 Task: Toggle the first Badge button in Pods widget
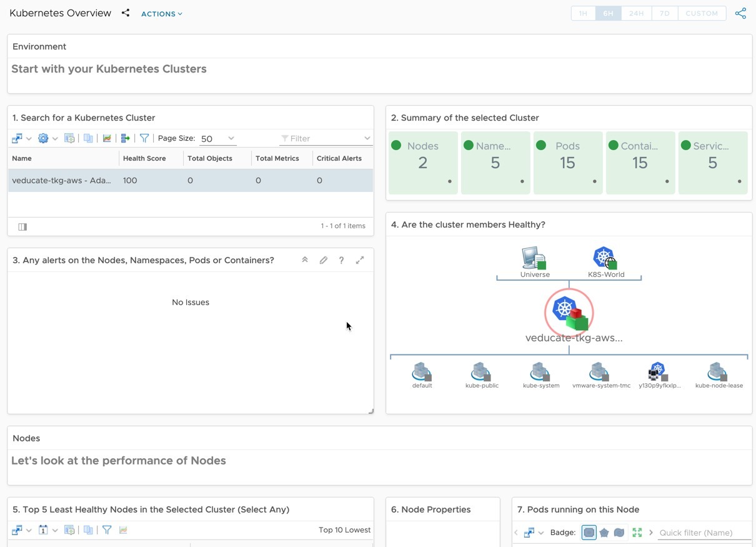589,533
